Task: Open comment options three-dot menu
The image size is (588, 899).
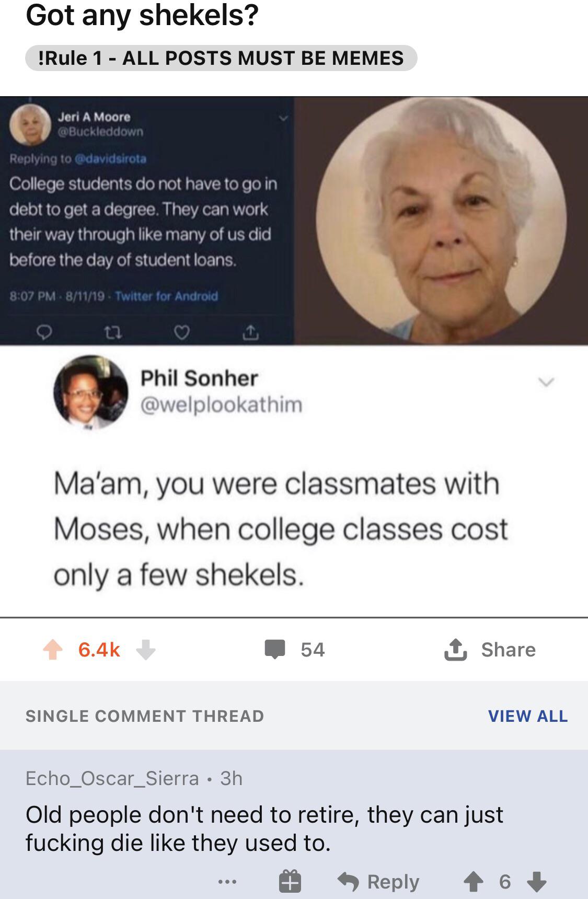Action: pos(227,882)
